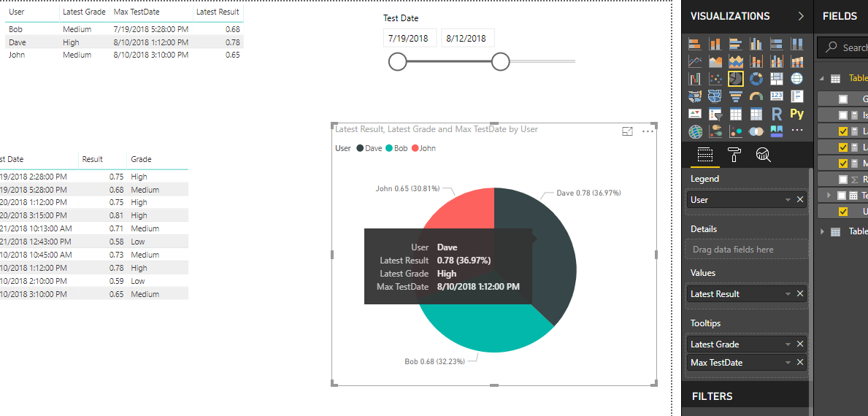Viewport: 868px width, 416px height.
Task: Select the ArcGIS Maps visualization
Action: tap(695, 131)
